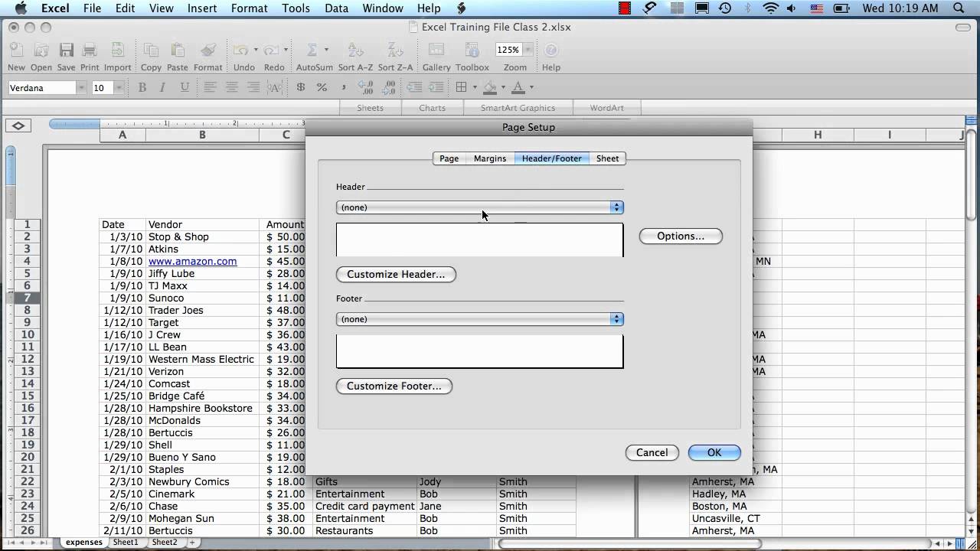This screenshot has width=980, height=551.
Task: Open the Undo history dropdown arrow
Action: tap(255, 50)
